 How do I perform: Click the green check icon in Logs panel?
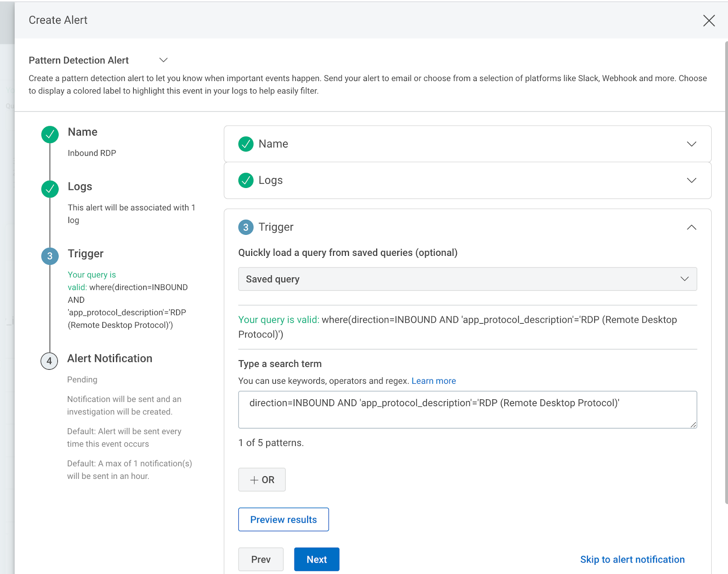[246, 180]
